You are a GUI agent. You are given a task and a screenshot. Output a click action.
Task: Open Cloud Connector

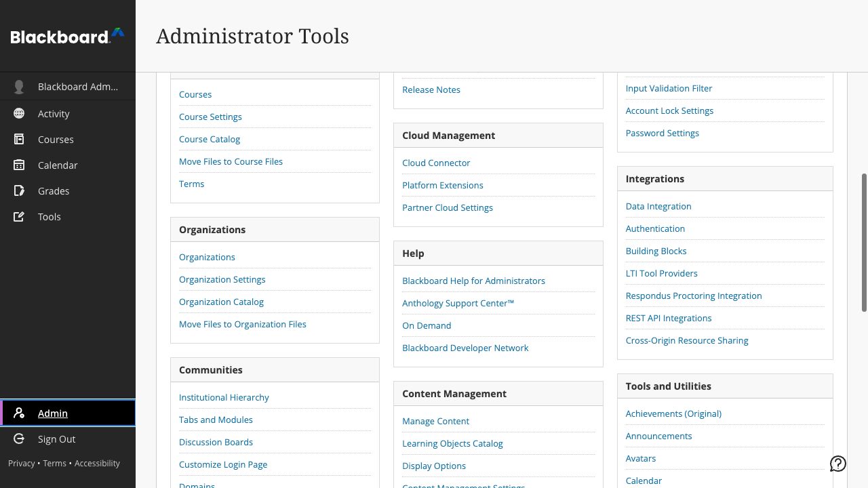pos(436,163)
